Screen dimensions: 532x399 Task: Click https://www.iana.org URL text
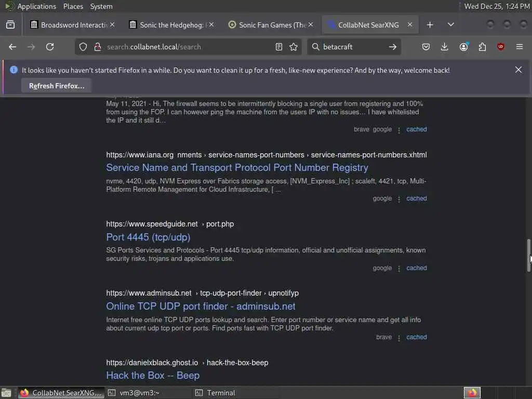[140, 155]
